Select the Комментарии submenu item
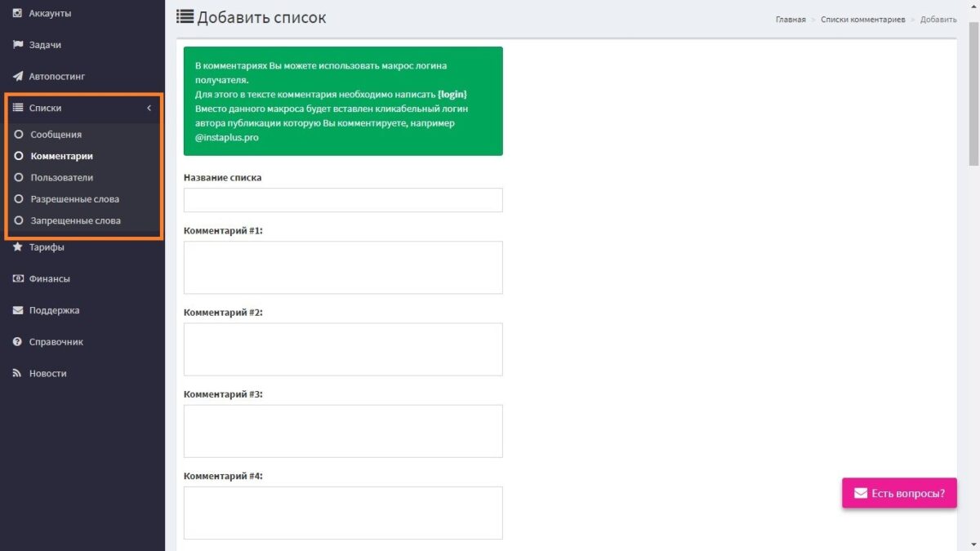This screenshot has height=551, width=980. point(62,156)
